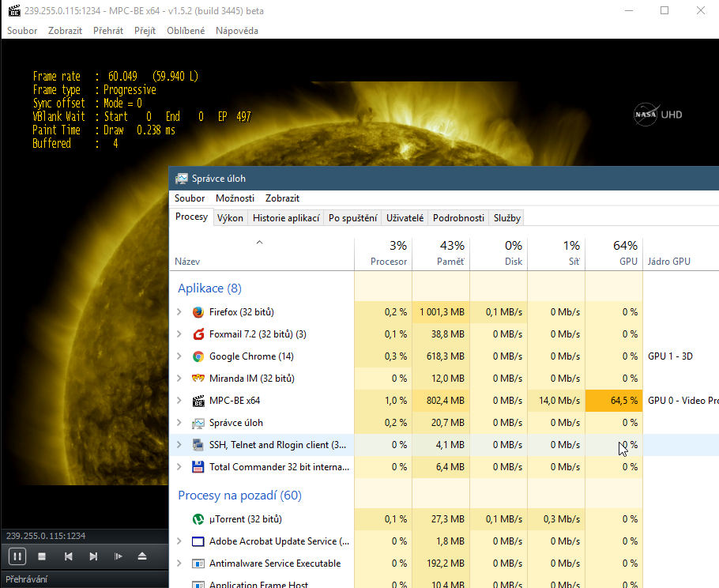719x588 pixels.
Task: Switch to the Podrobnosti tab
Action: click(x=458, y=218)
